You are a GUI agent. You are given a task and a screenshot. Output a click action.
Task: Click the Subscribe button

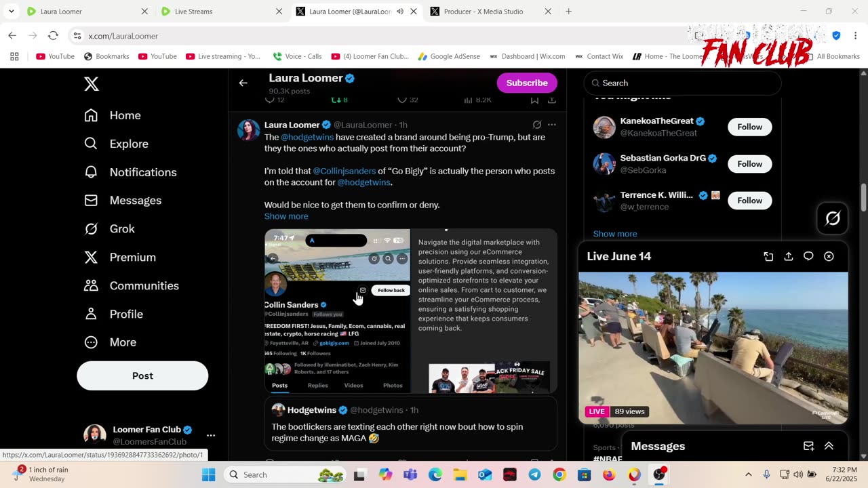pyautogui.click(x=527, y=83)
